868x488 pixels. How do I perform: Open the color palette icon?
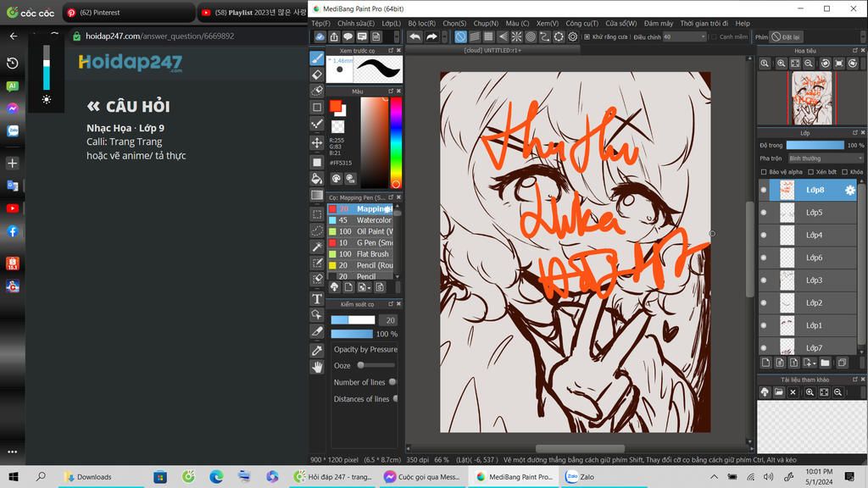[336, 178]
